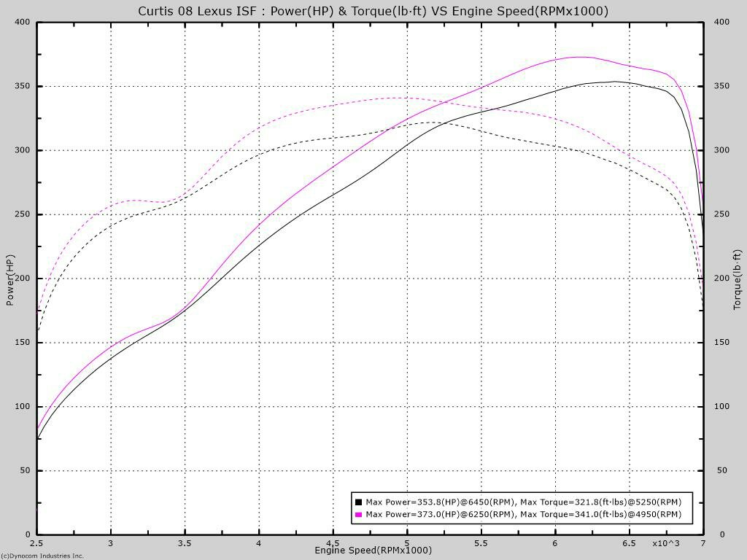This screenshot has width=747, height=560.
Task: Open the Dynocom Industries Inc. copyright text
Action: point(42,556)
